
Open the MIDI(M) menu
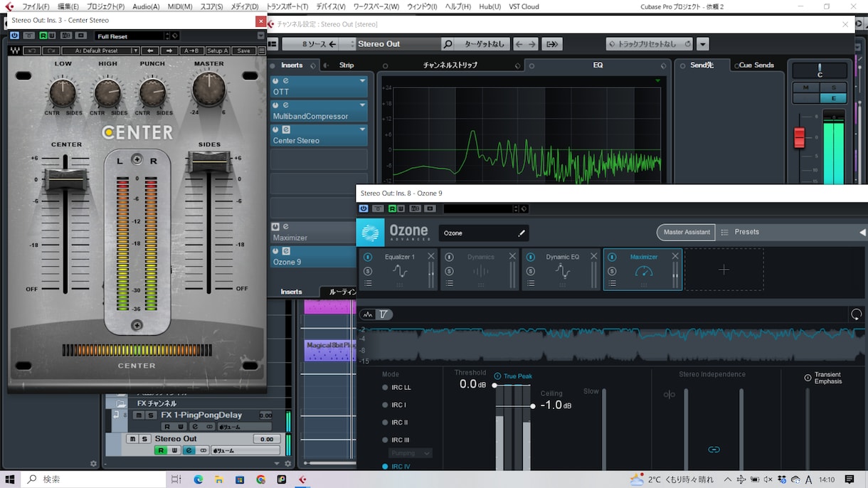coord(178,6)
